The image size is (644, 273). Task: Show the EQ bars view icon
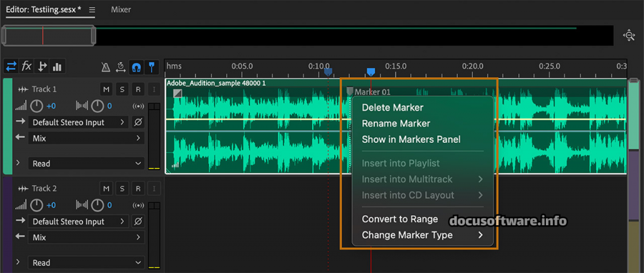pos(57,66)
